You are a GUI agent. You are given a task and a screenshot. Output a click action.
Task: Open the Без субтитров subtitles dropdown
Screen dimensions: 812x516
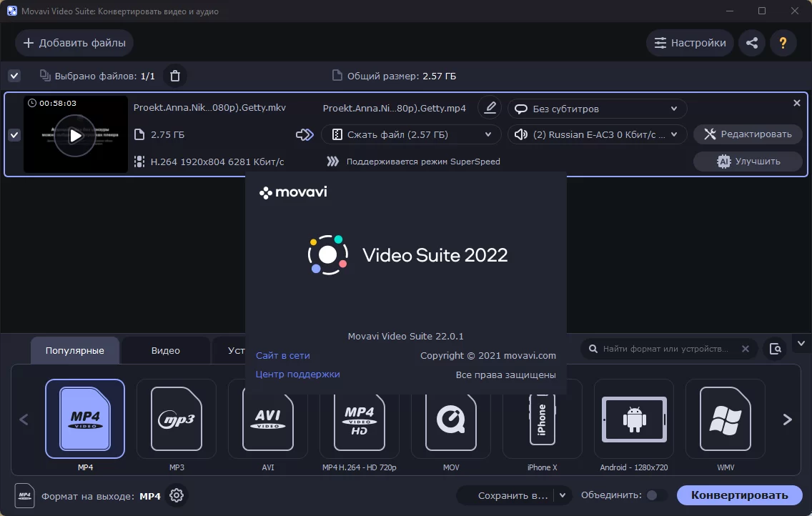pos(598,109)
